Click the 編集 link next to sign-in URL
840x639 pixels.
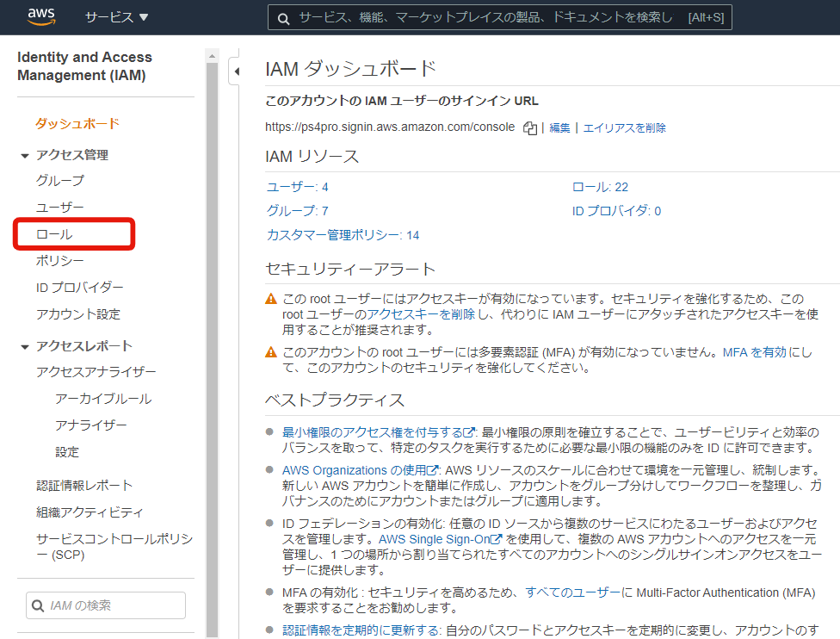[x=559, y=127]
